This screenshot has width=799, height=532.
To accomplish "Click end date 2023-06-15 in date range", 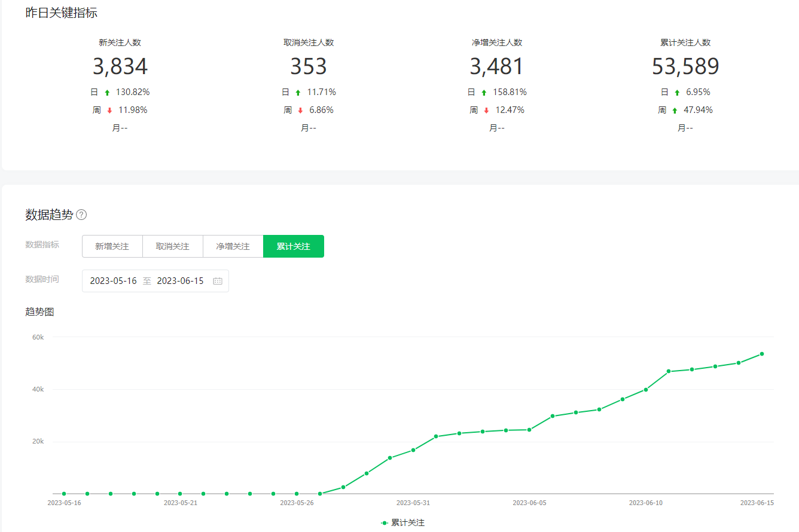I will click(180, 281).
